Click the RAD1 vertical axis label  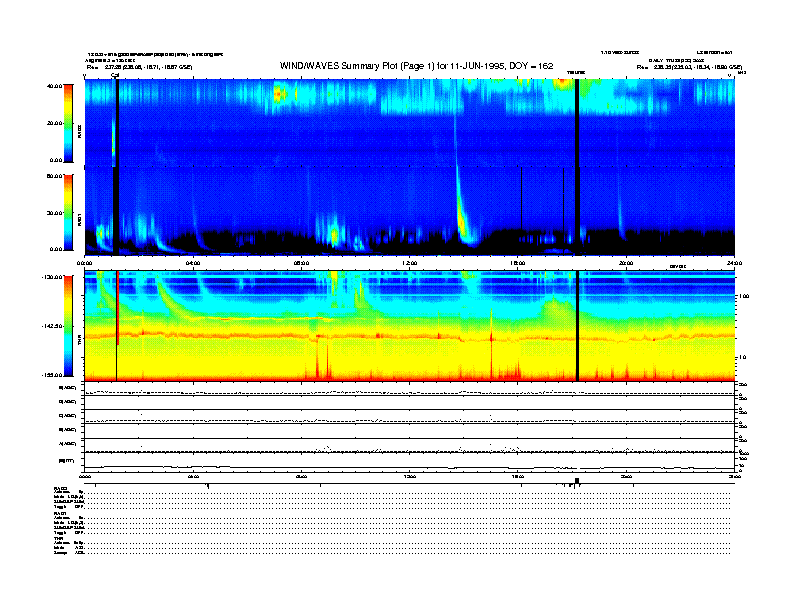(79, 219)
